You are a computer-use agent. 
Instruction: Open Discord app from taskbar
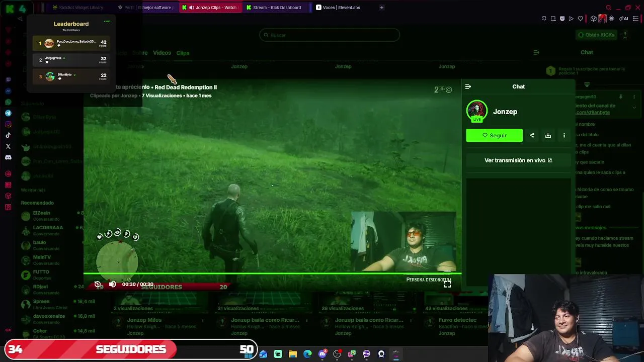pyautogui.click(x=323, y=354)
